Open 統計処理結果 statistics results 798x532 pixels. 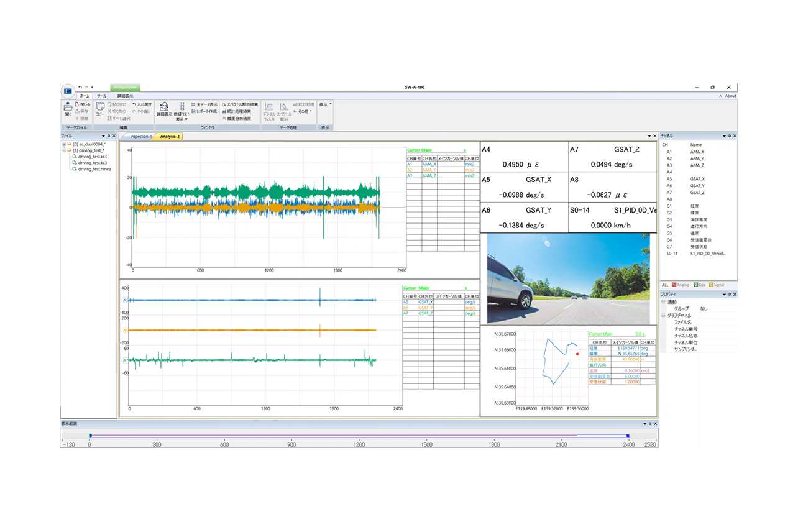click(236, 111)
